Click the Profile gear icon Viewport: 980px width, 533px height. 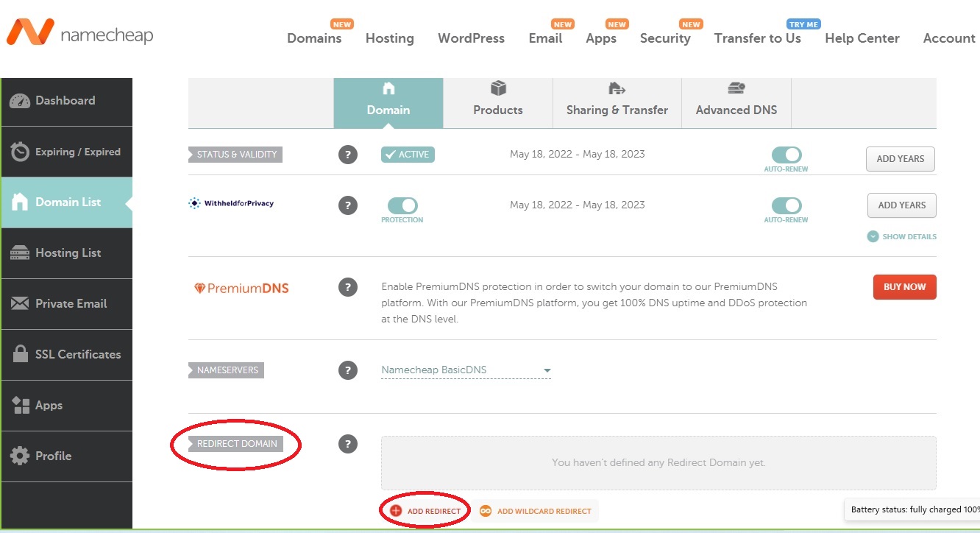coord(20,456)
